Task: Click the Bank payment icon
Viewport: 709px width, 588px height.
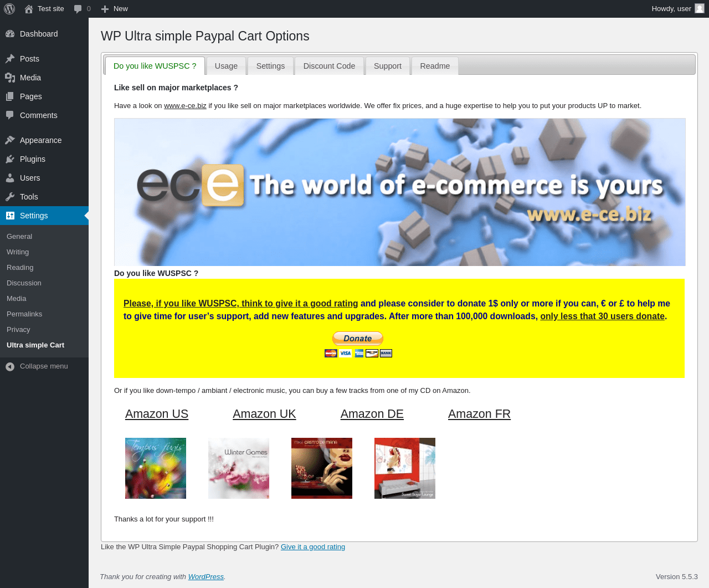Action: (386, 353)
